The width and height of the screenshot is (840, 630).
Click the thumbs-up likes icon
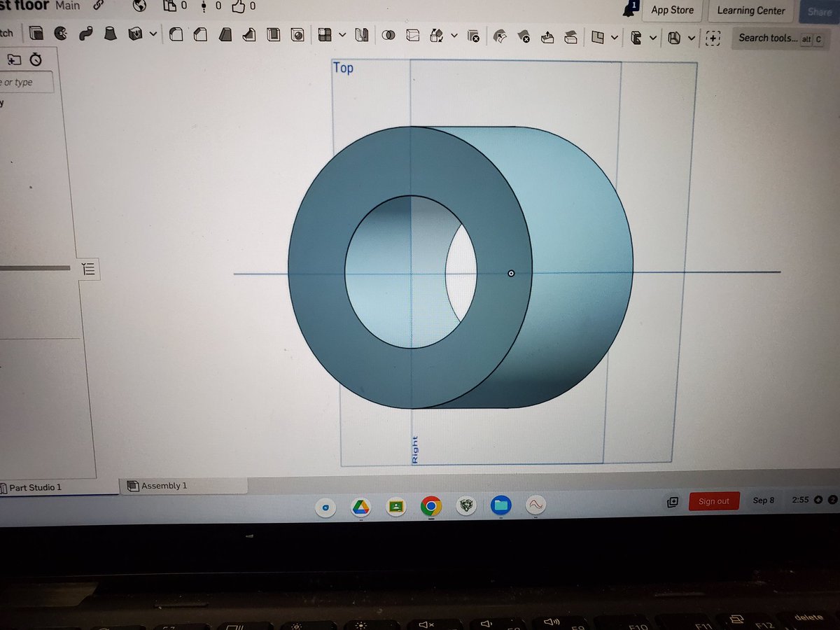pos(239,7)
